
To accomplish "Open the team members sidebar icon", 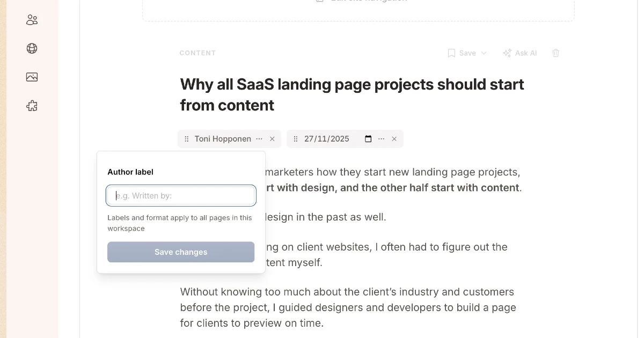I will [32, 20].
